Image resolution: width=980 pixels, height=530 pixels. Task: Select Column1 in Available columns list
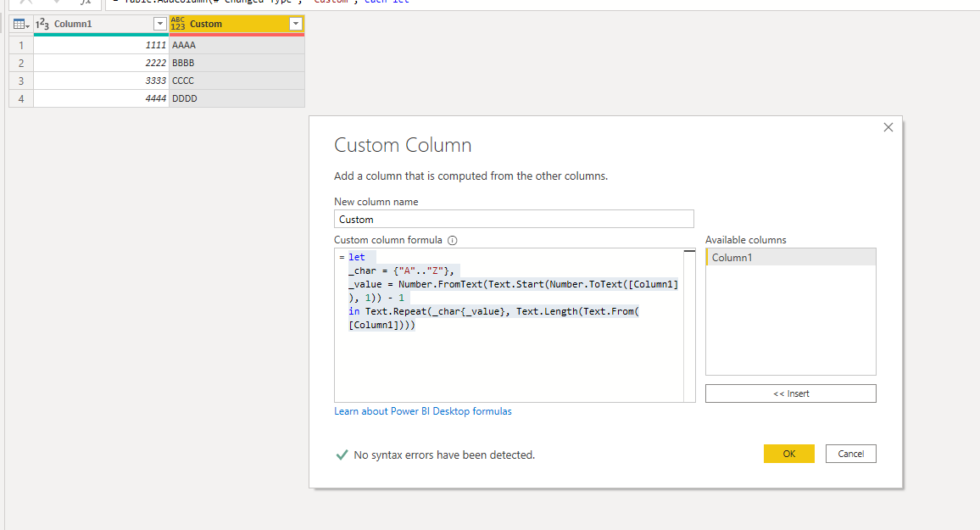[x=791, y=258]
